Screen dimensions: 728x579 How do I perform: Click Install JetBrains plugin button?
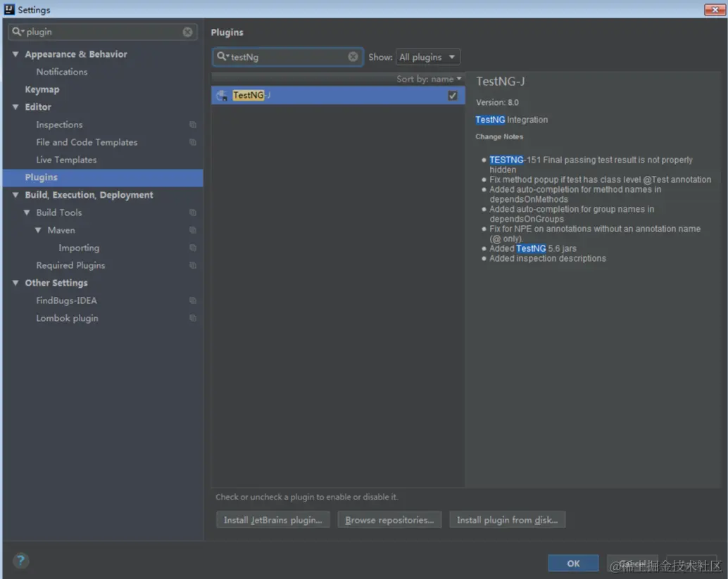tap(273, 520)
